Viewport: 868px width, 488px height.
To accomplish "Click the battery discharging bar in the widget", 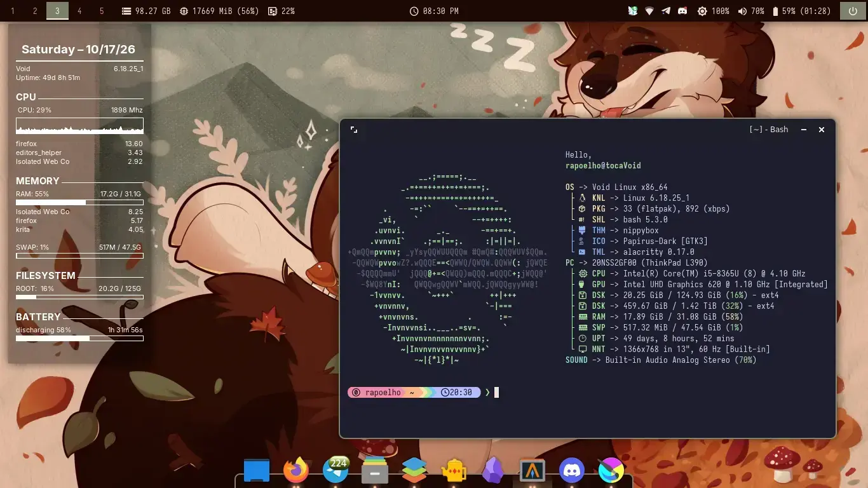I will pos(79,339).
